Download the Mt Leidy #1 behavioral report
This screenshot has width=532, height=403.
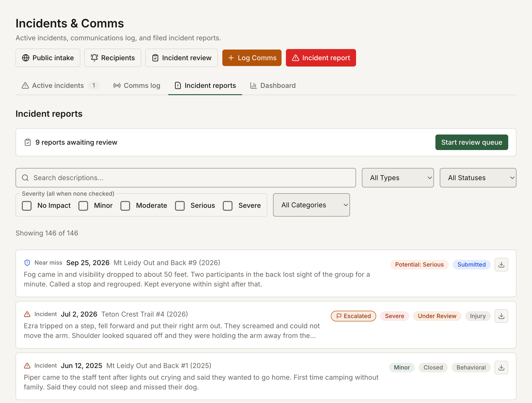click(501, 367)
